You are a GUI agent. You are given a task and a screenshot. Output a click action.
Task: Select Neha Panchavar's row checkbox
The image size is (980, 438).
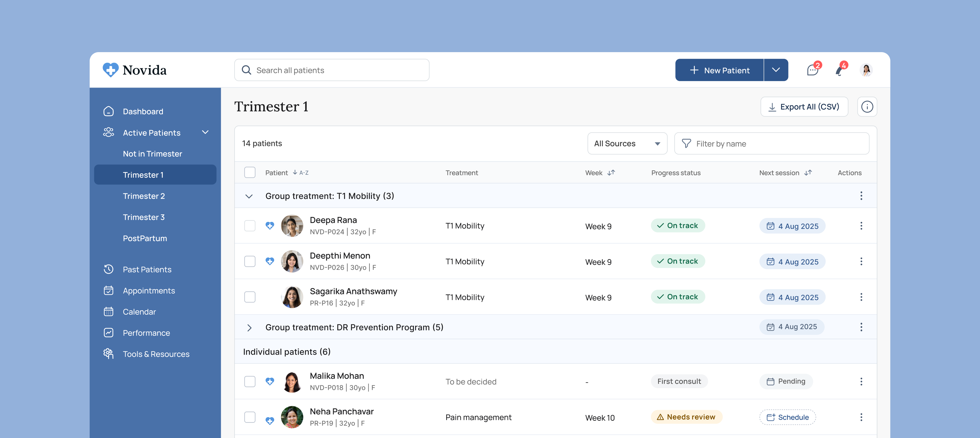(x=250, y=417)
